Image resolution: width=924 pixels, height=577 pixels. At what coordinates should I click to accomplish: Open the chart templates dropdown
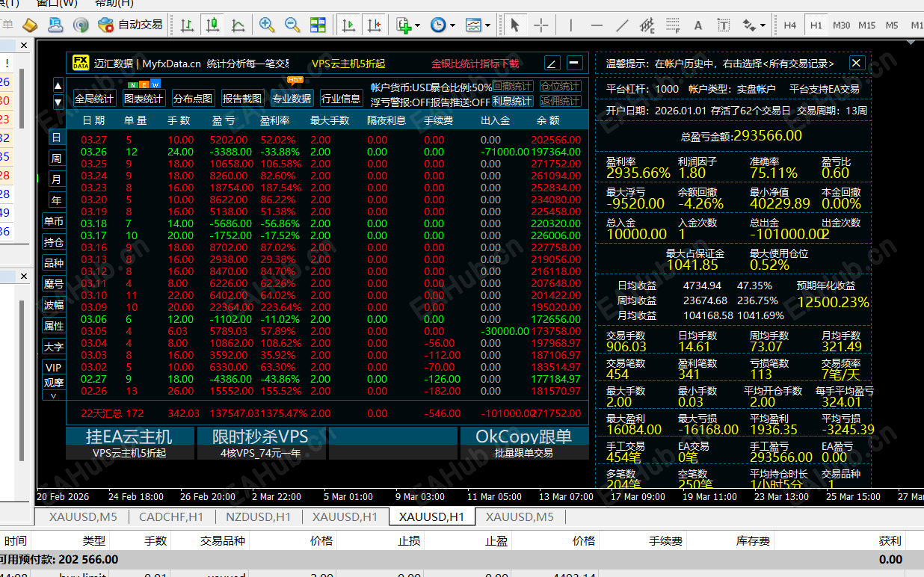point(478,25)
